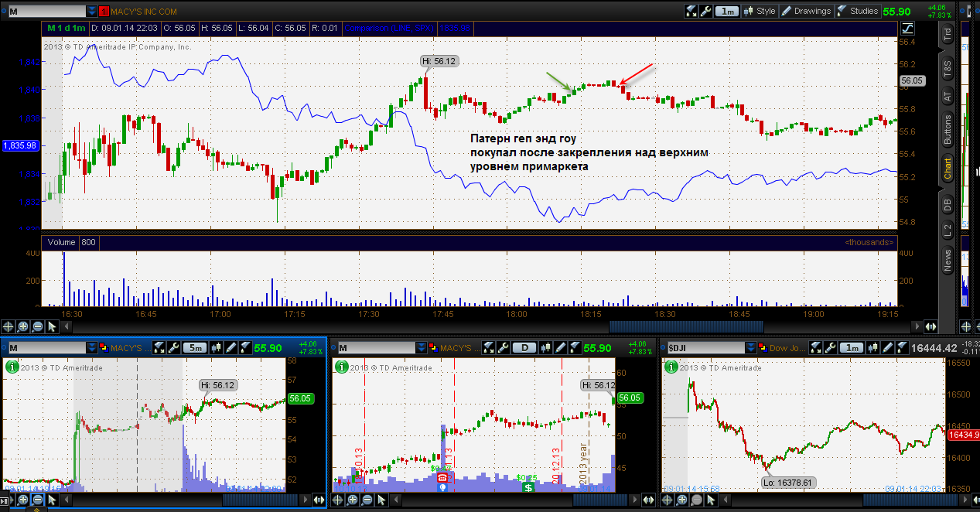This screenshot has height=512, width=980.
Task: Open Drawings menu in main chart
Action: tap(805, 11)
